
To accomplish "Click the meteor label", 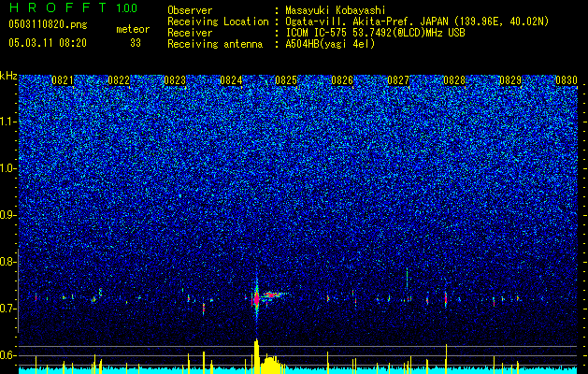I will pos(133,29).
